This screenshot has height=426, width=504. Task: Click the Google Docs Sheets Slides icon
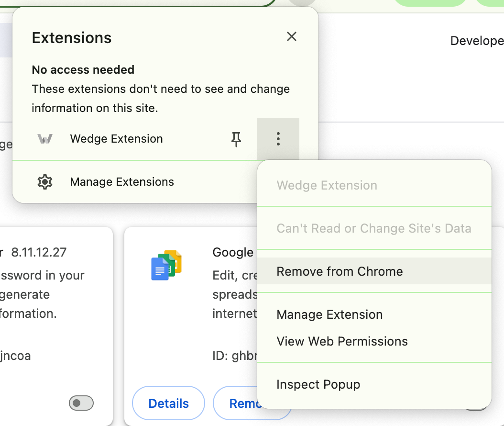166,265
